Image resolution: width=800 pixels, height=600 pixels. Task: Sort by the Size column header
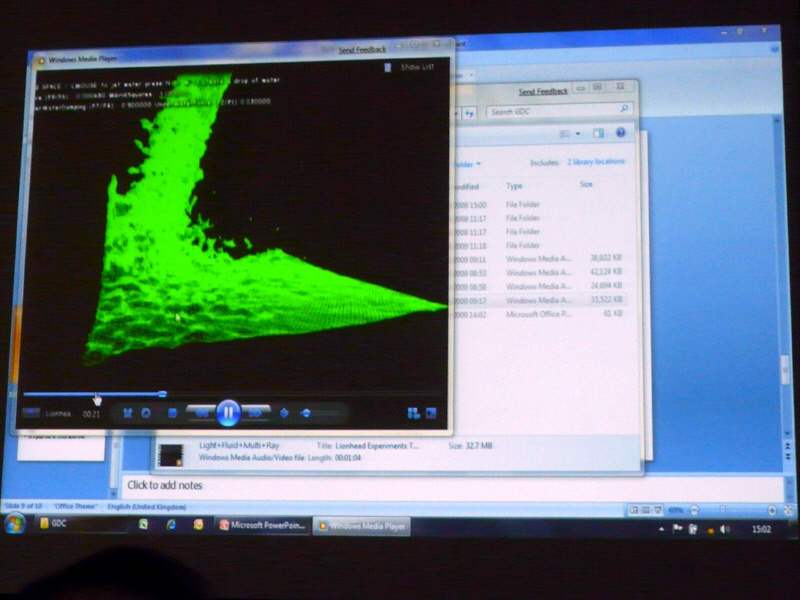pyautogui.click(x=586, y=184)
